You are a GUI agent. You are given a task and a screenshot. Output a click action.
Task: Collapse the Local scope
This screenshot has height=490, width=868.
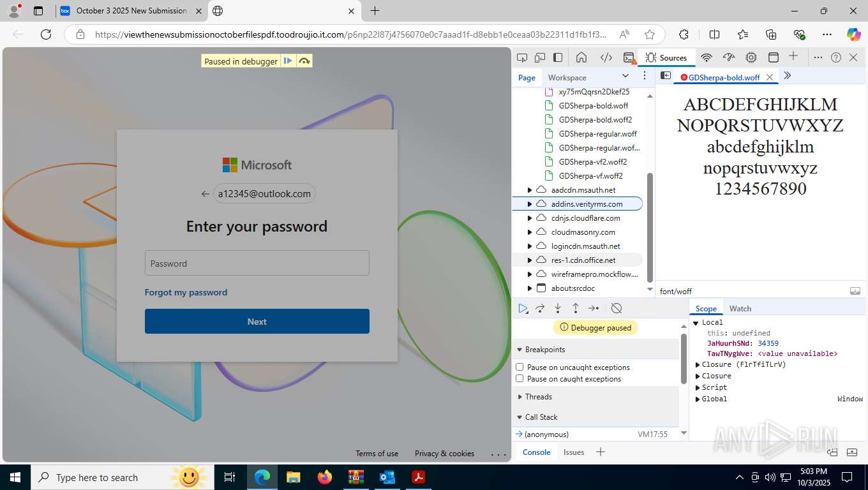(696, 323)
